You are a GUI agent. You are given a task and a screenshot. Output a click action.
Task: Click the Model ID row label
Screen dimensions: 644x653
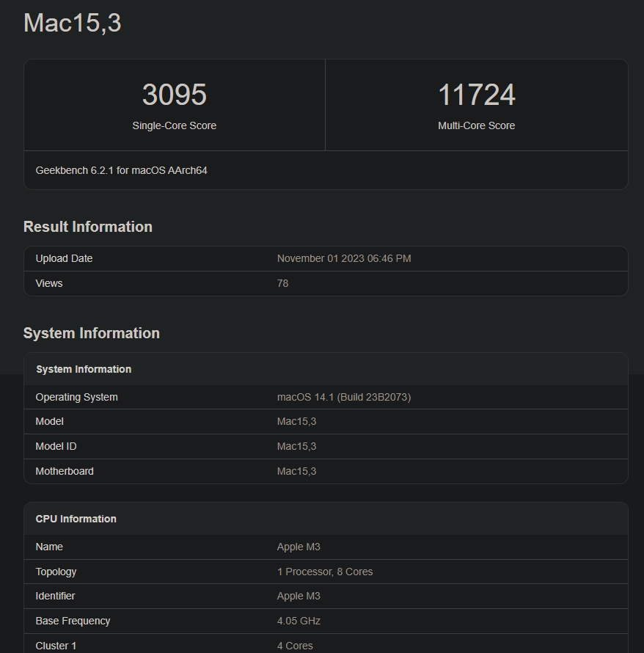tap(56, 446)
